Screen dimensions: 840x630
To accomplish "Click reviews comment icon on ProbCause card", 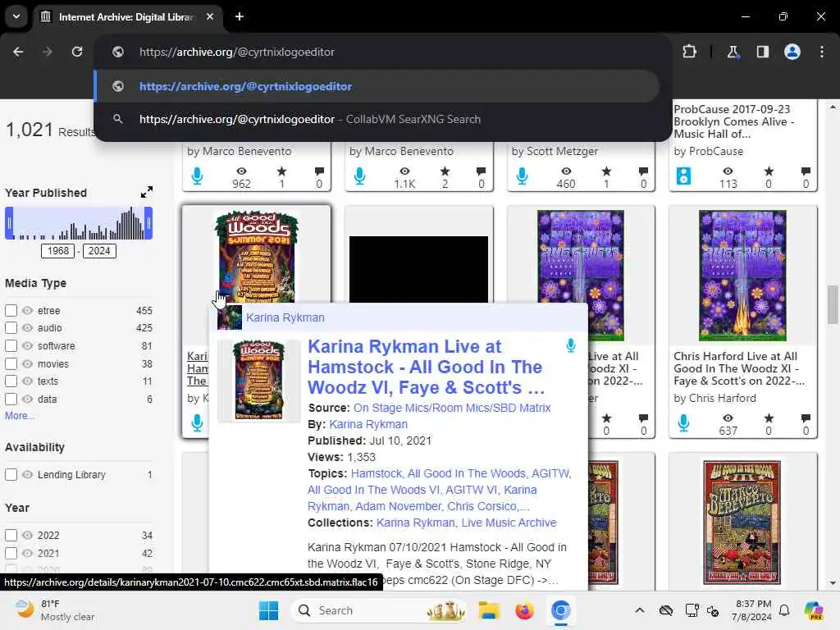I will 806,171.
